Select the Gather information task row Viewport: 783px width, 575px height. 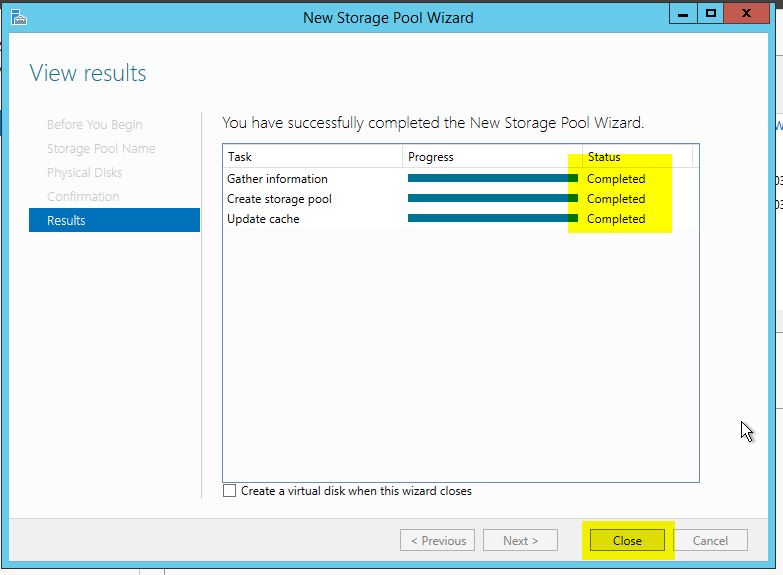[x=460, y=178]
